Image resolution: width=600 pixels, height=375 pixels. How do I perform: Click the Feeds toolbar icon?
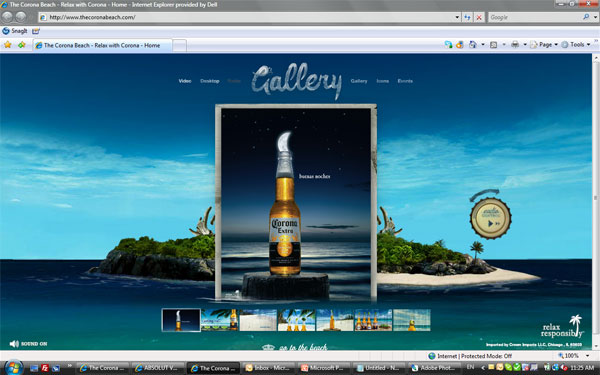click(494, 45)
